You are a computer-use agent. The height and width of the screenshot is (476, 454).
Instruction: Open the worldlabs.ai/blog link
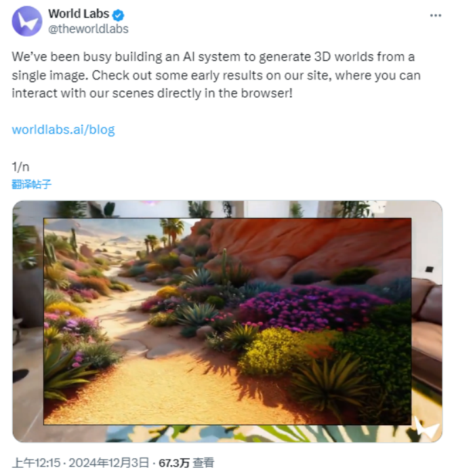point(64,130)
